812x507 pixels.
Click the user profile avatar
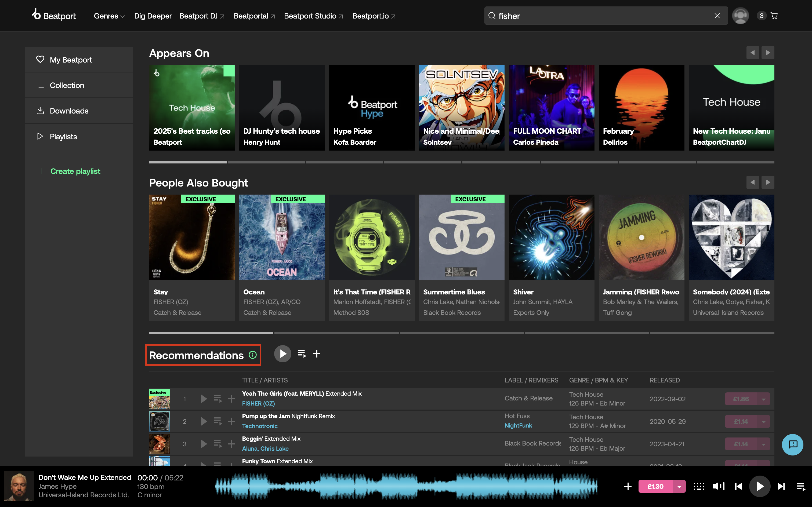[740, 16]
